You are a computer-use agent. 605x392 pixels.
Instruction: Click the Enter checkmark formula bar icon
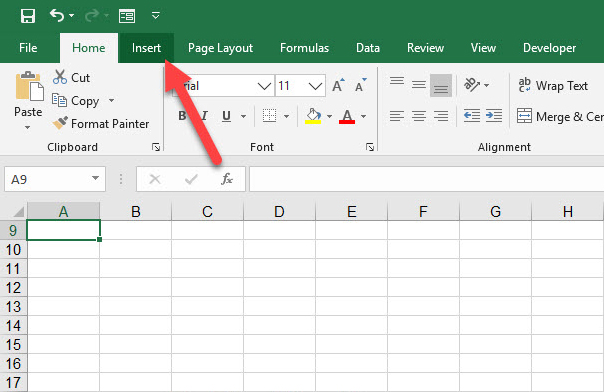[191, 179]
